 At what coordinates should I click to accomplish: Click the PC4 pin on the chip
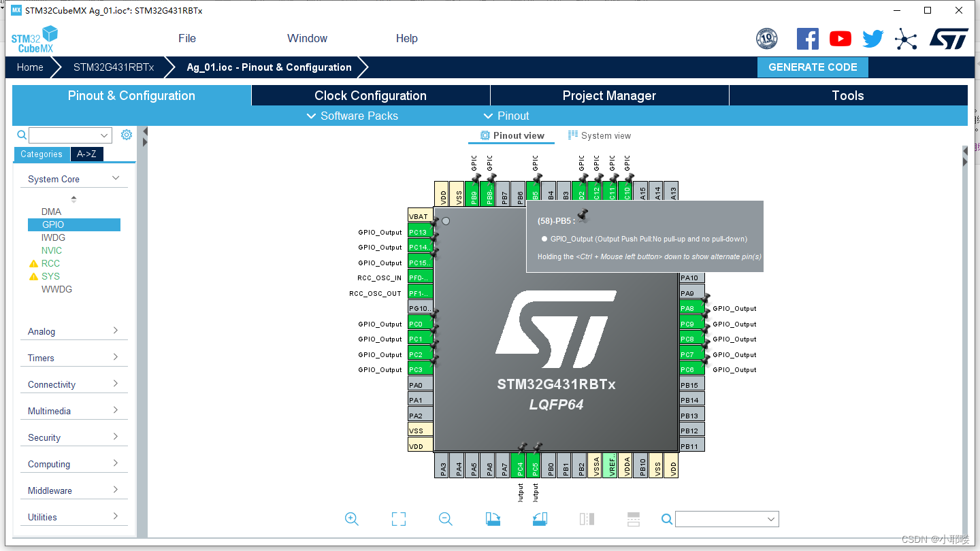click(518, 465)
